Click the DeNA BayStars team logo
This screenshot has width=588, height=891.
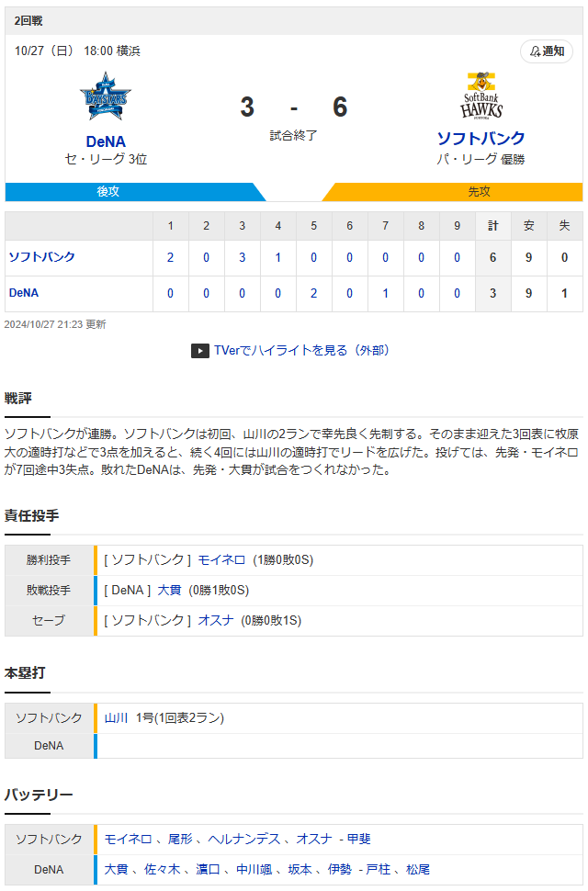point(106,96)
